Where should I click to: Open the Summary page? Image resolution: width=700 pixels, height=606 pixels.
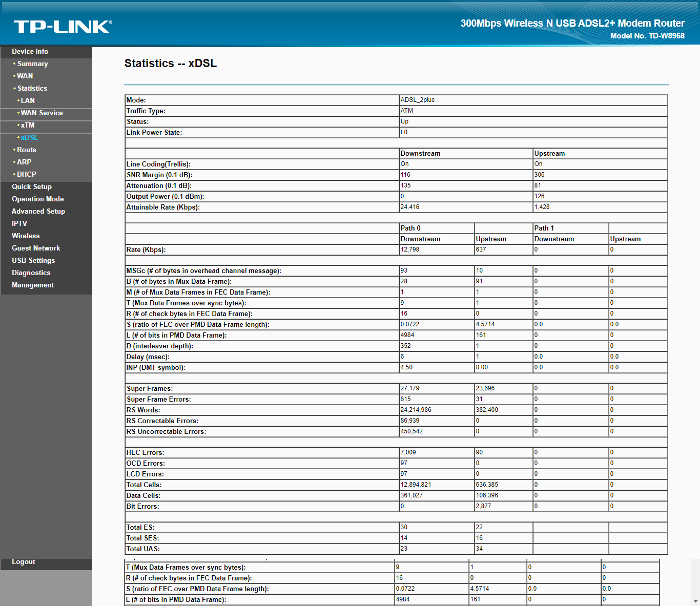point(32,64)
